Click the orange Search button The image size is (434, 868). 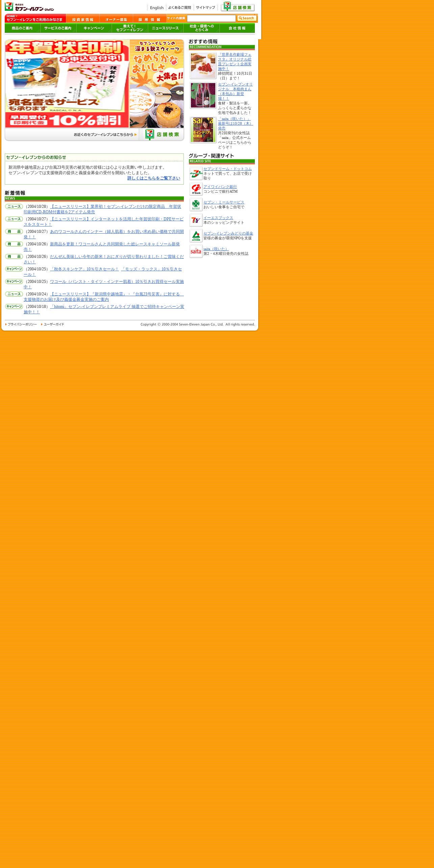click(x=247, y=18)
